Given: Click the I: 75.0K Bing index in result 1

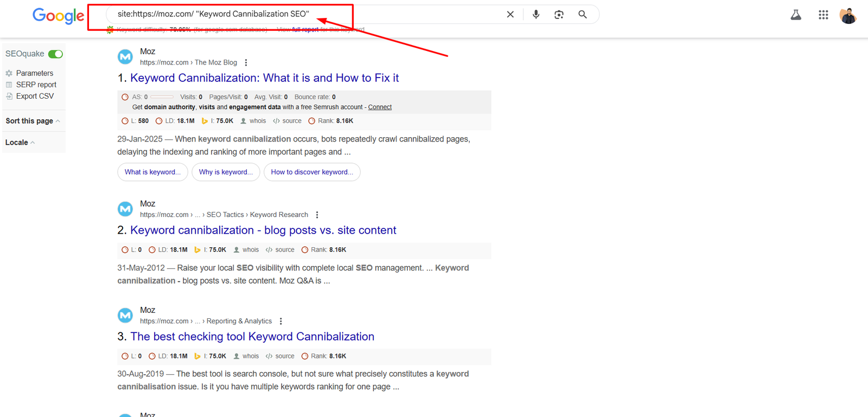Looking at the screenshot, I should 217,121.
